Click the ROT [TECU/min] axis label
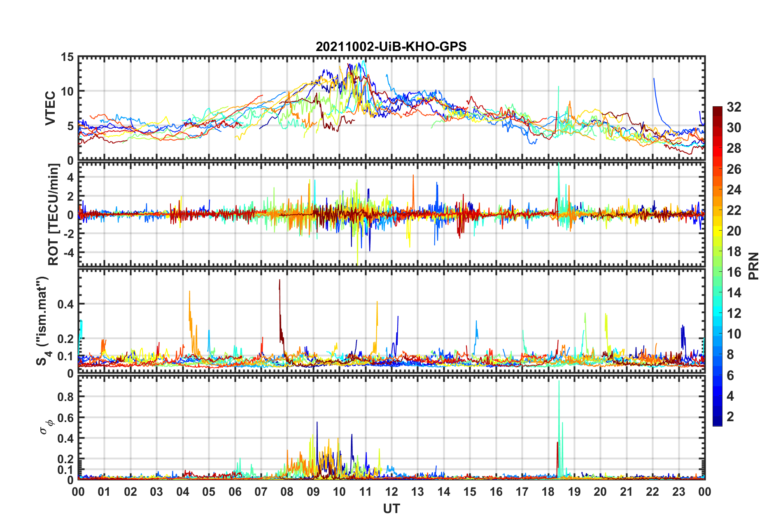Screen dimensions: 783x532 [x=54, y=215]
